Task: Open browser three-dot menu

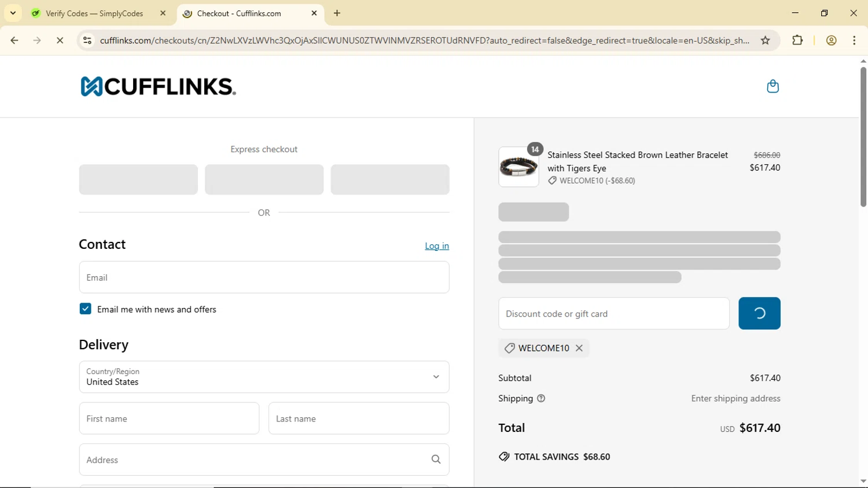Action: pos(855,41)
